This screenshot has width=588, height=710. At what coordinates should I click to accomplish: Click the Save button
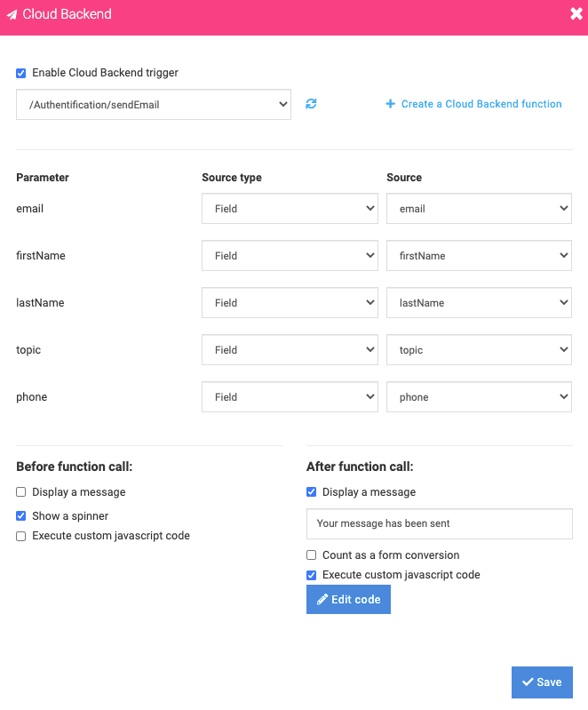point(542,682)
